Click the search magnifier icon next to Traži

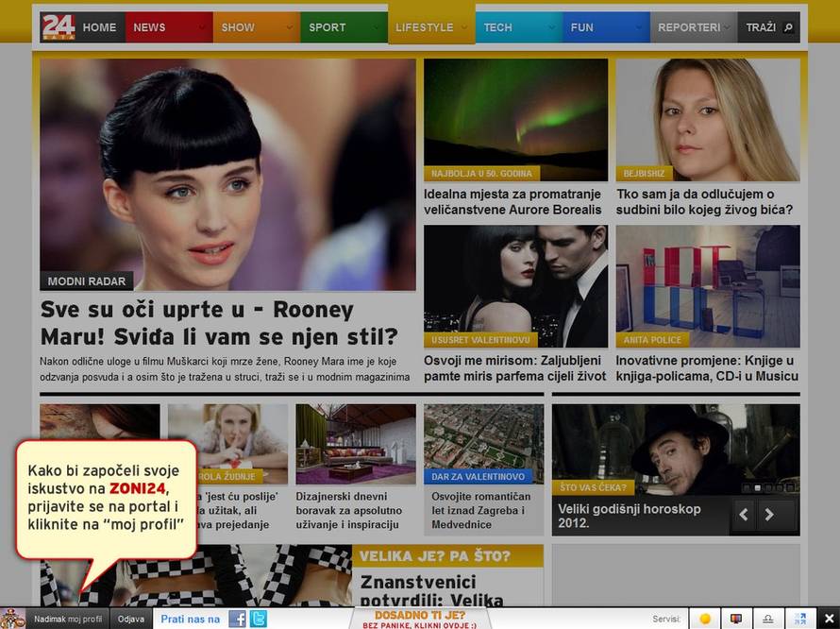click(788, 28)
